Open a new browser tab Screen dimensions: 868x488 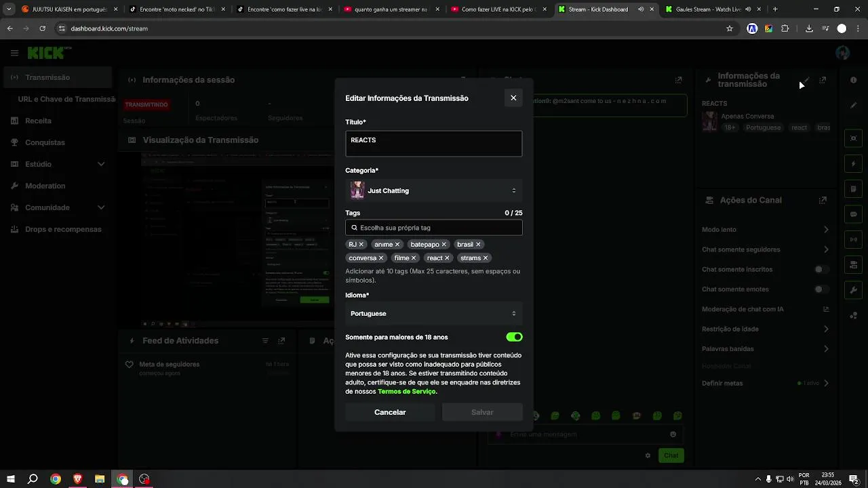(775, 9)
